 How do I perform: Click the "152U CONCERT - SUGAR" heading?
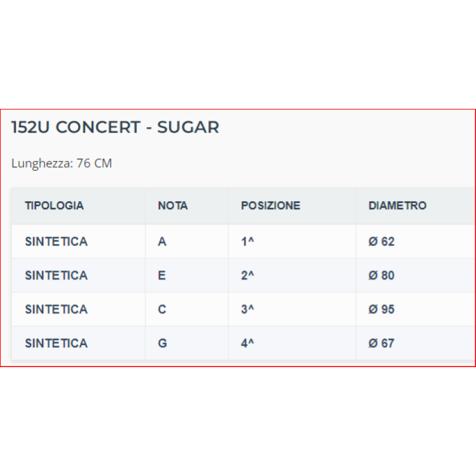(x=115, y=127)
